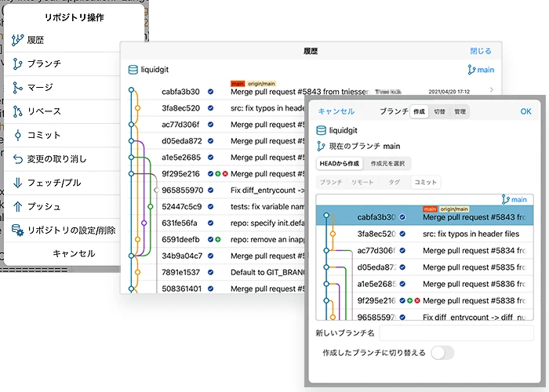
Task: Select ac77d306f commit in branch dialog
Action: tap(425, 251)
